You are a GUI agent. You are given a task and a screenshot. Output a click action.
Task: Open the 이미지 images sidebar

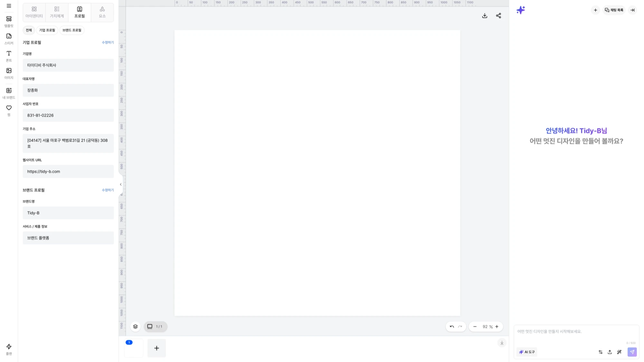click(9, 73)
